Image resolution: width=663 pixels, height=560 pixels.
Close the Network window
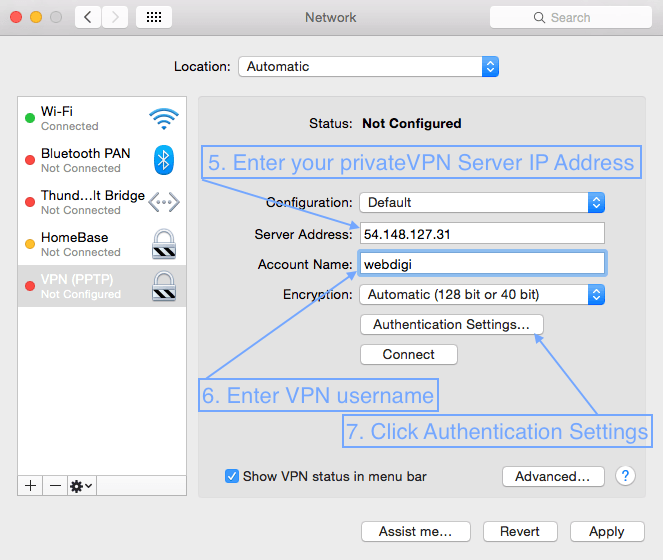[16, 17]
